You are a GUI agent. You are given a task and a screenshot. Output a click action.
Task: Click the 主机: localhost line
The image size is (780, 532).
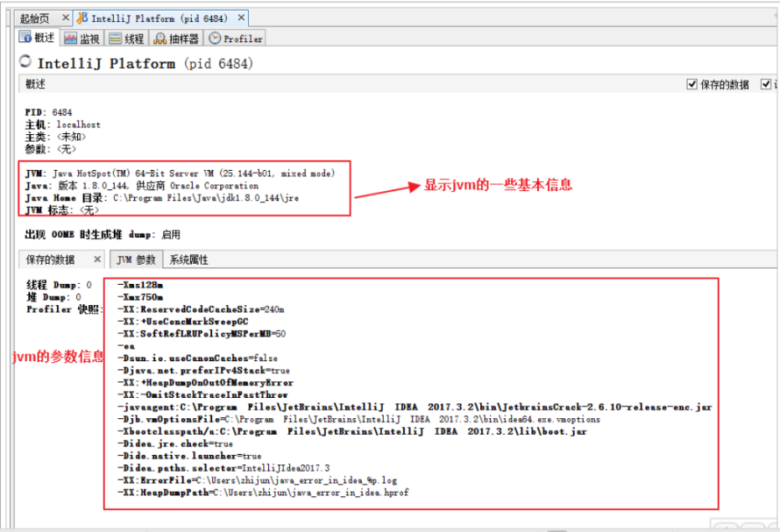point(63,124)
